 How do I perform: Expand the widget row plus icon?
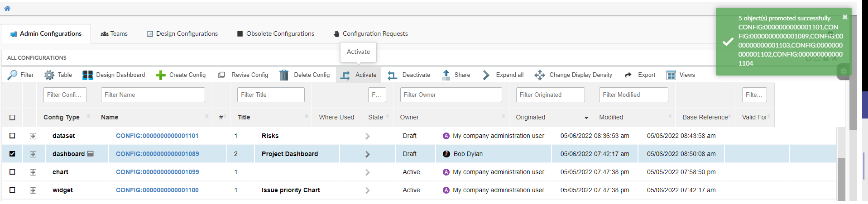(x=33, y=190)
